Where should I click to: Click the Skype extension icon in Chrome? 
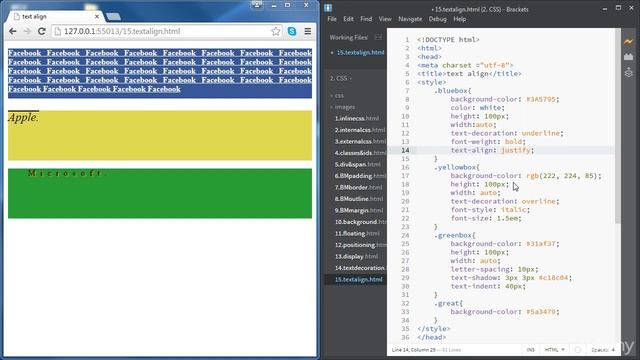[x=292, y=31]
